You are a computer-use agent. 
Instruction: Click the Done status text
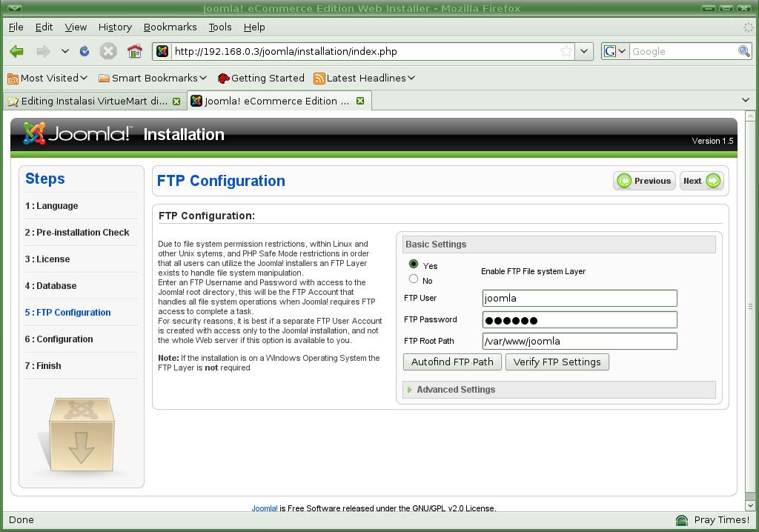21,520
